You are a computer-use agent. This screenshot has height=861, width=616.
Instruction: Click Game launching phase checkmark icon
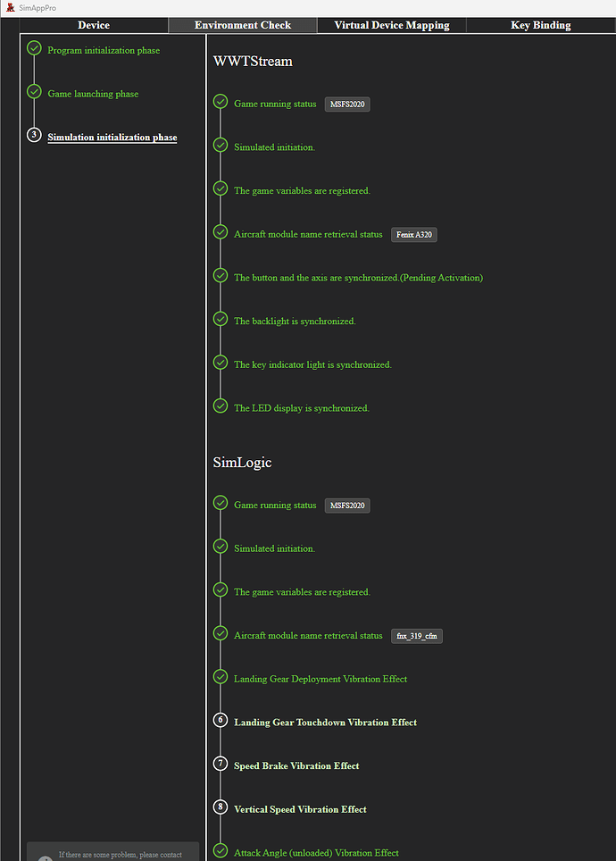click(34, 92)
